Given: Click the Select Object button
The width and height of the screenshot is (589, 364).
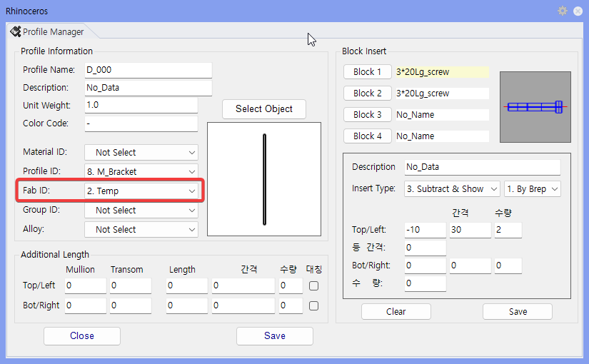Looking at the screenshot, I should click(263, 109).
